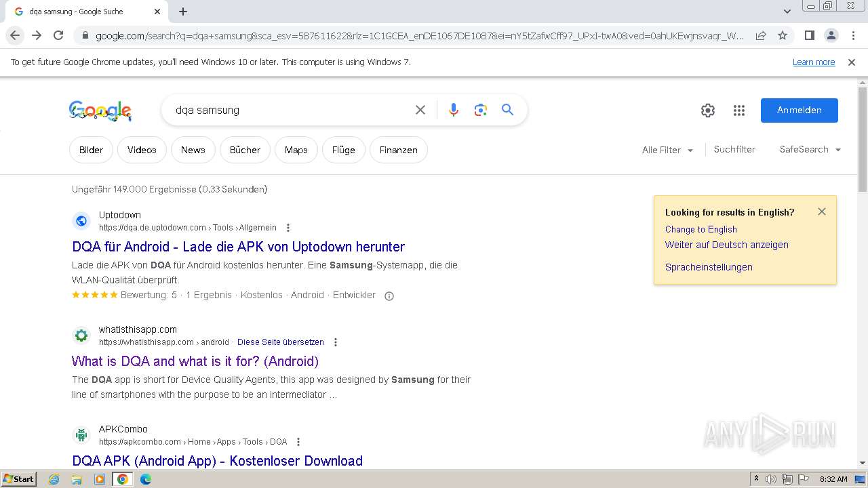Click the address bar URL
The width and height of the screenshot is (868, 488).
point(419,35)
